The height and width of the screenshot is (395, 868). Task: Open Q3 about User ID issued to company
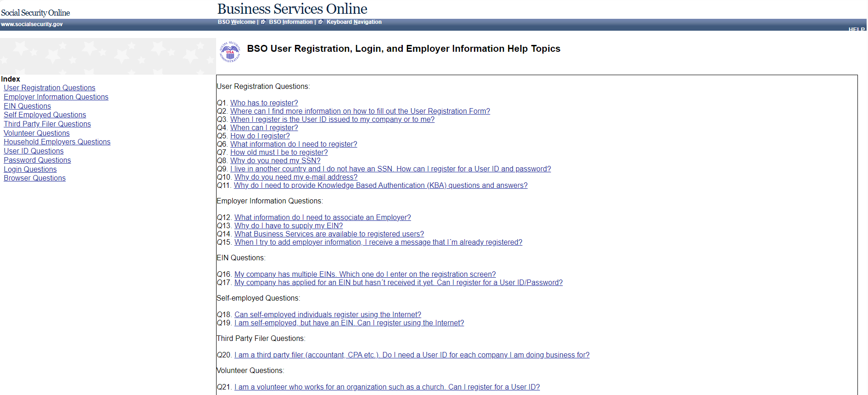click(x=332, y=120)
